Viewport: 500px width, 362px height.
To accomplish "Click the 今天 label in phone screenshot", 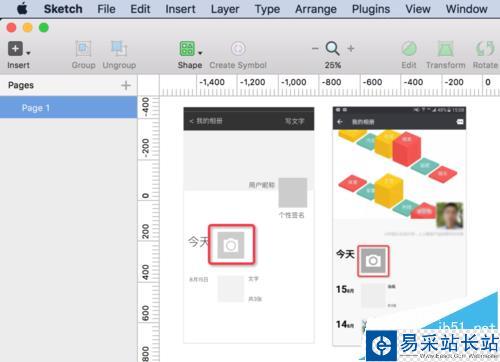I will (x=345, y=254).
